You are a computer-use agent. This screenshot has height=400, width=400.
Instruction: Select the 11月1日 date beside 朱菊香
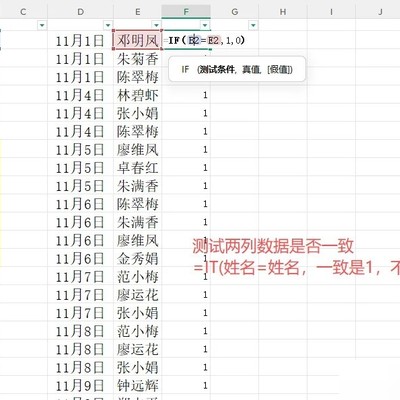click(x=80, y=59)
